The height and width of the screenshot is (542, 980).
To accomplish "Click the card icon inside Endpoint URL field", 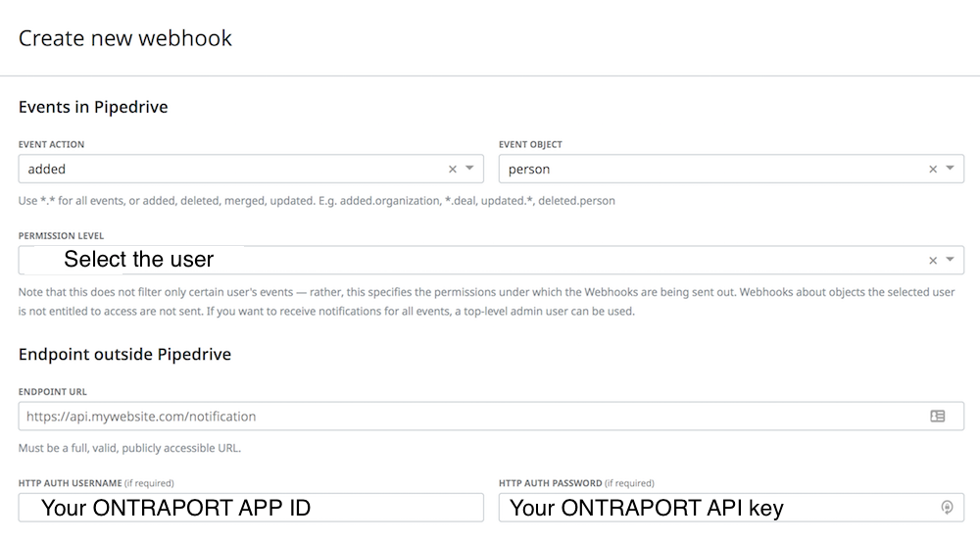I will [x=938, y=417].
